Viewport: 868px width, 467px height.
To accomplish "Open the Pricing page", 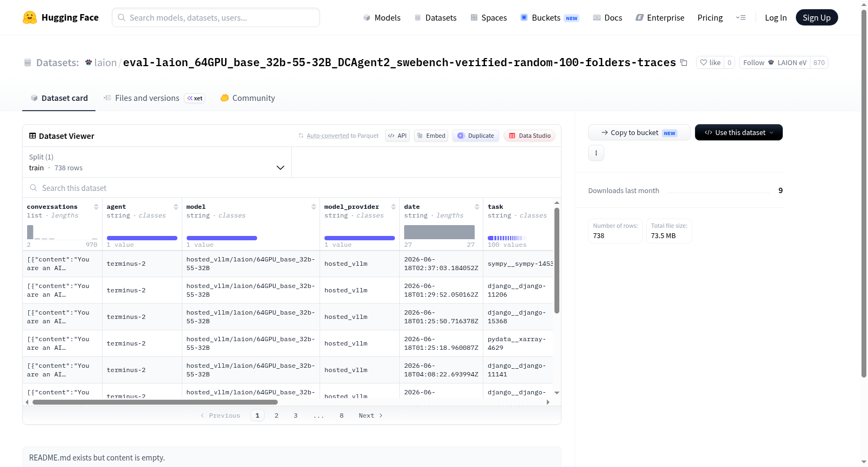I will tap(710, 18).
